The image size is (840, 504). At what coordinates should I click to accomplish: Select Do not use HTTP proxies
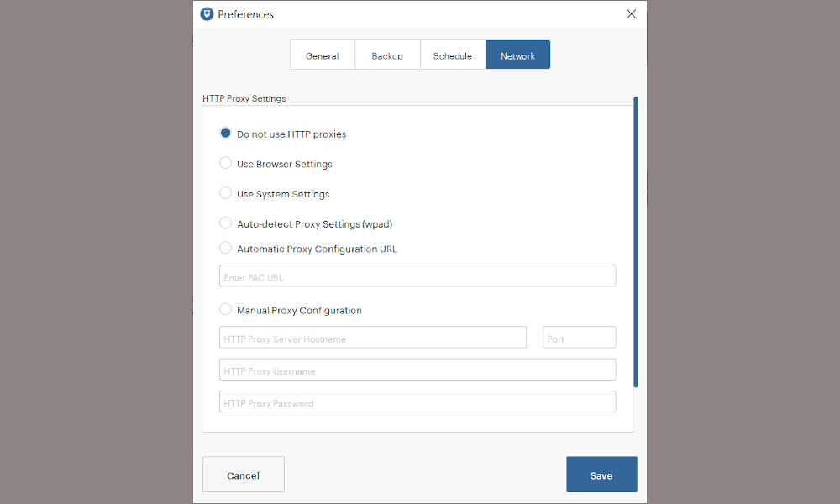[x=225, y=133]
